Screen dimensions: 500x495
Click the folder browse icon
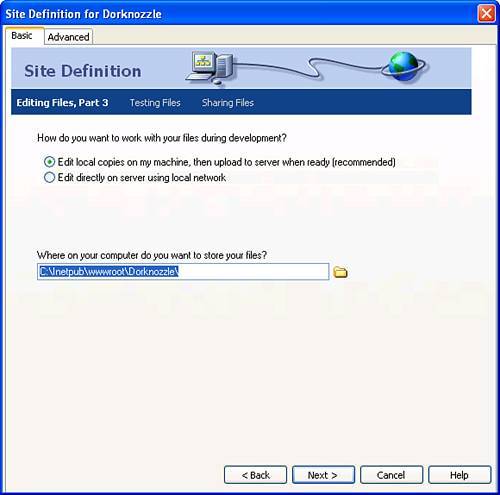[x=340, y=272]
